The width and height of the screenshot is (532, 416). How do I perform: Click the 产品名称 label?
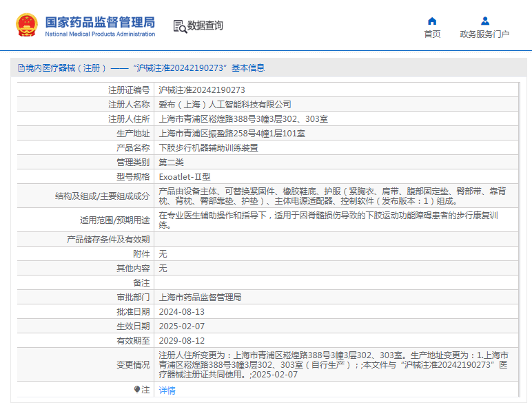coord(133,148)
